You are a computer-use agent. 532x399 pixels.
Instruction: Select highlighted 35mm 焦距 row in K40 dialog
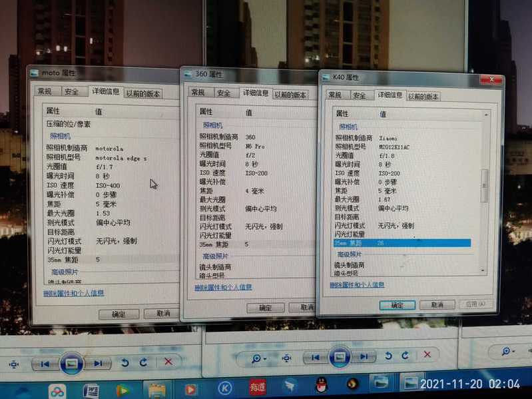pos(402,243)
